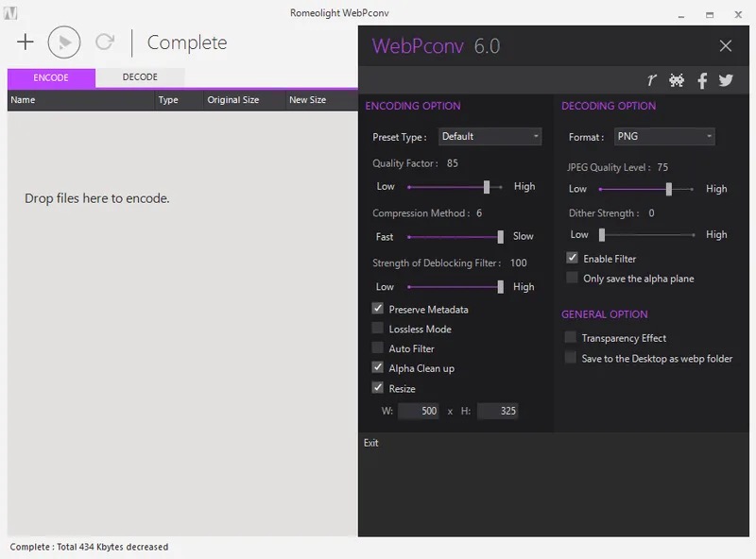Sort by Original Size column header

tap(244, 100)
